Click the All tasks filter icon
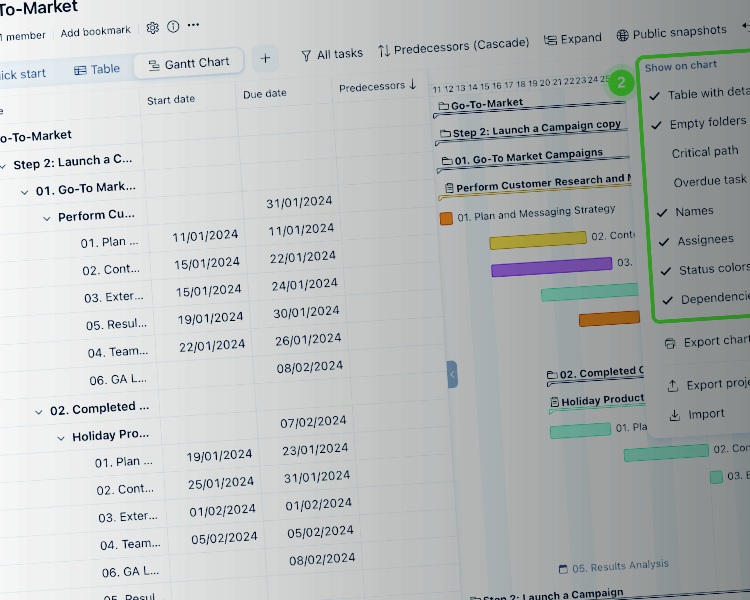This screenshot has width=750, height=600. pyautogui.click(x=306, y=55)
